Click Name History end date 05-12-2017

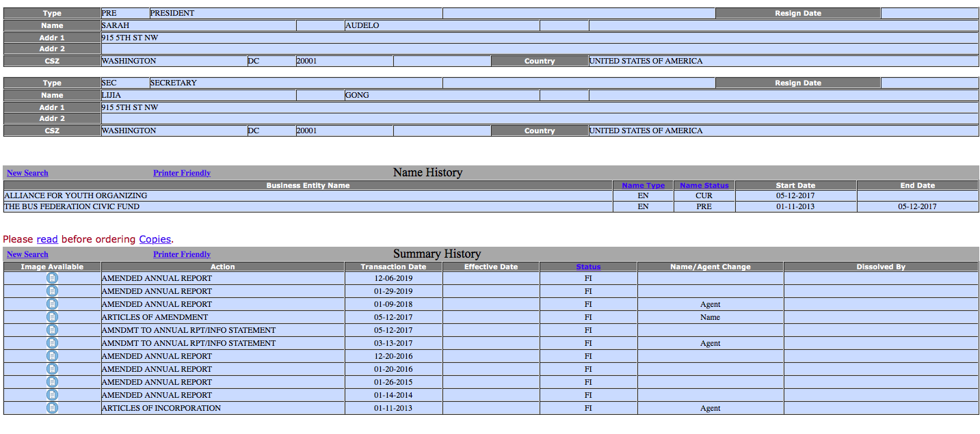pos(917,206)
